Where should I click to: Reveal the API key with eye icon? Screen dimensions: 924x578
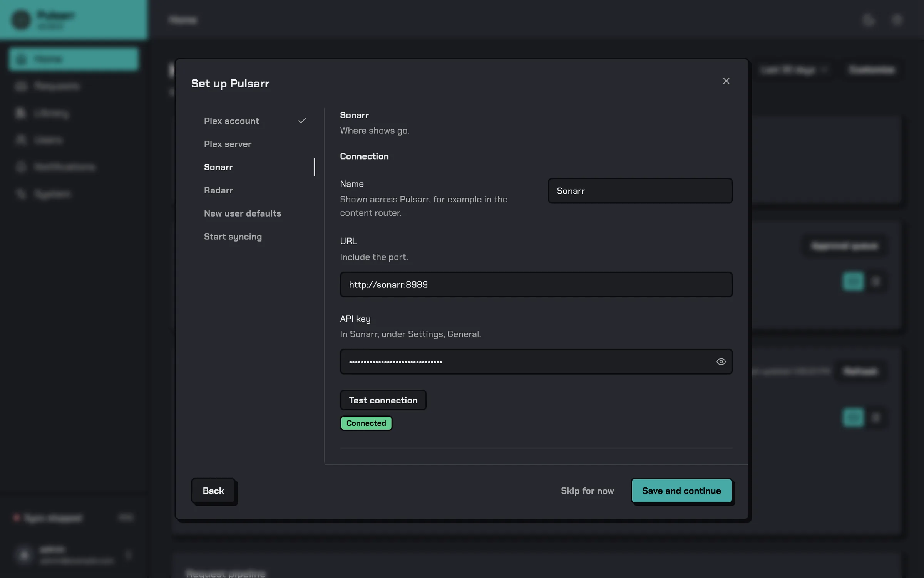tap(721, 361)
